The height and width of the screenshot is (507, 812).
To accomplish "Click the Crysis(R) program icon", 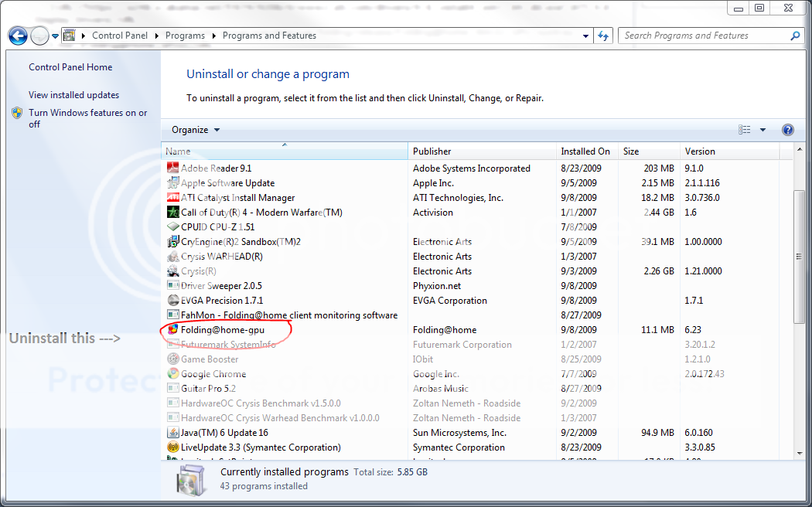I will point(173,271).
